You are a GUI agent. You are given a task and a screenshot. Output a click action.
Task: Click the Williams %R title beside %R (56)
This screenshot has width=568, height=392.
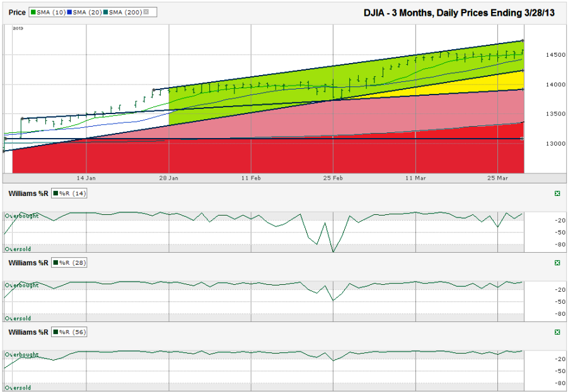(x=28, y=332)
